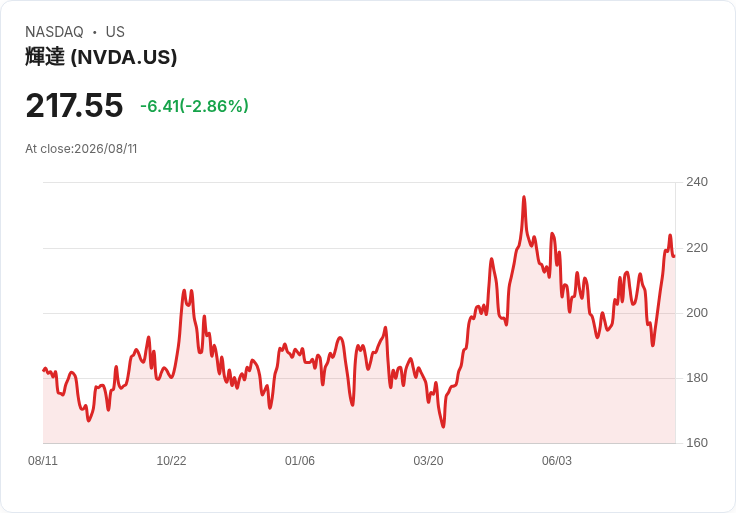
Task: Click the chart's highest peak near 236
Action: coord(524,197)
